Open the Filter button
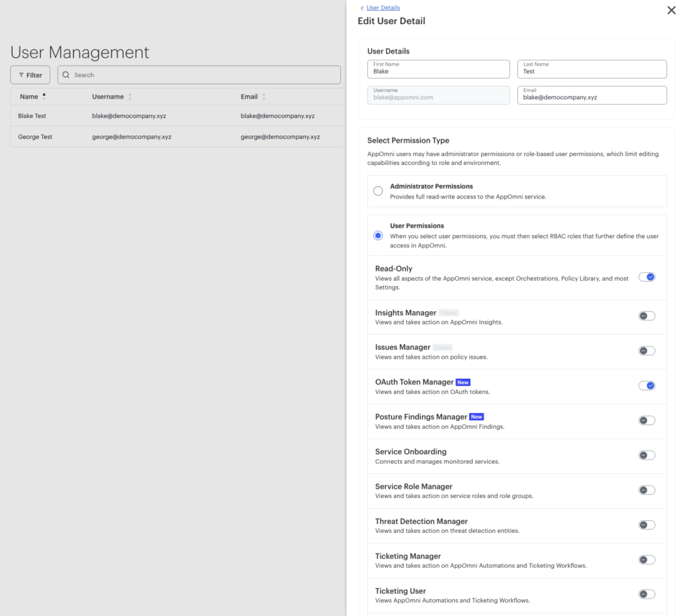The height and width of the screenshot is (616, 686). coord(30,75)
